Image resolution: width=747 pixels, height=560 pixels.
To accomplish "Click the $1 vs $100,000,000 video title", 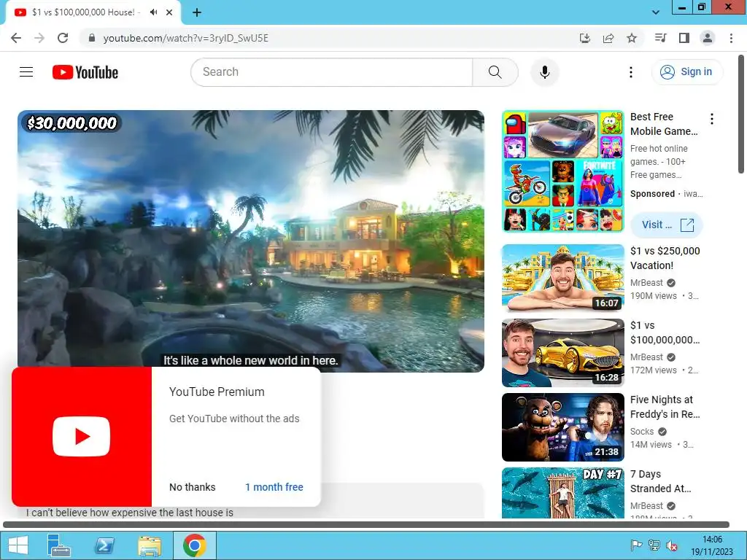I will [665, 332].
